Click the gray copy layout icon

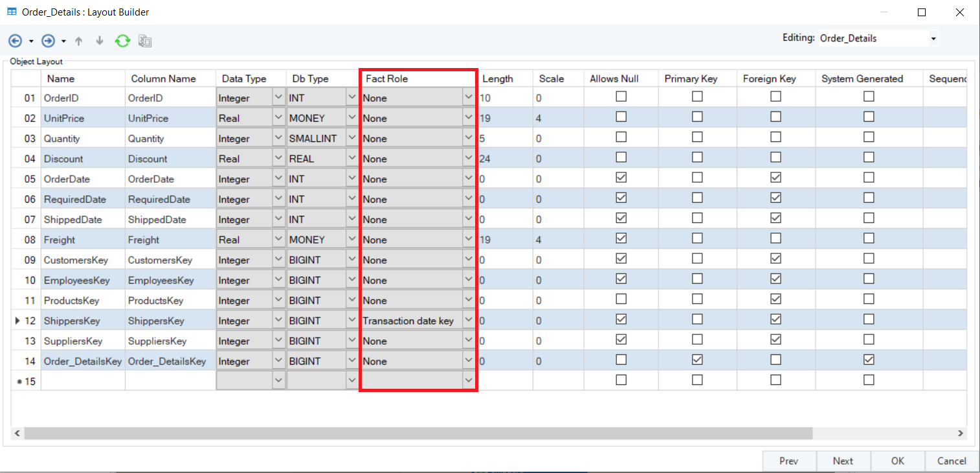click(x=145, y=41)
